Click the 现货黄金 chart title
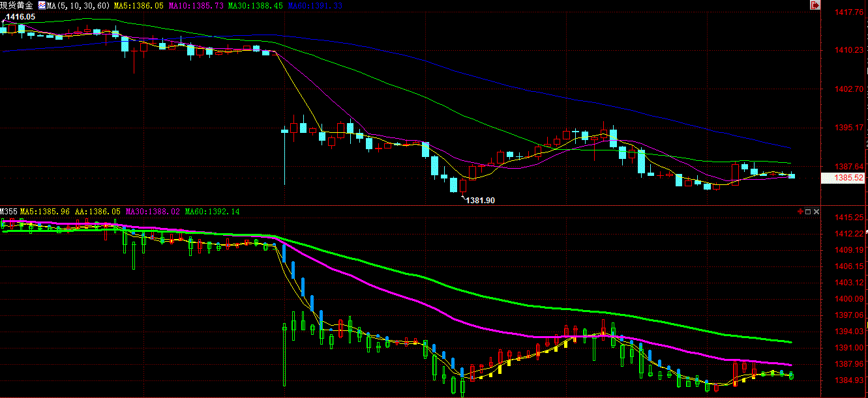Viewport: 868px width, 398px height. coord(18,5)
